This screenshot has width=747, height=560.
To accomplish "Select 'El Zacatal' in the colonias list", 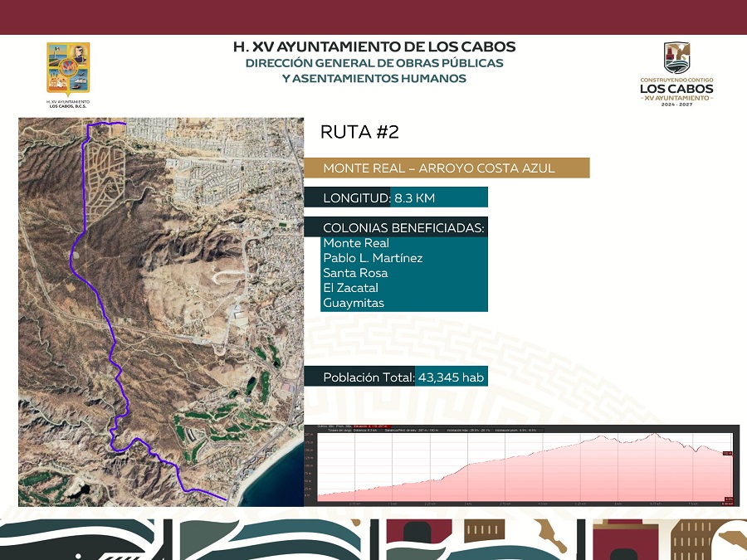I will point(350,288).
